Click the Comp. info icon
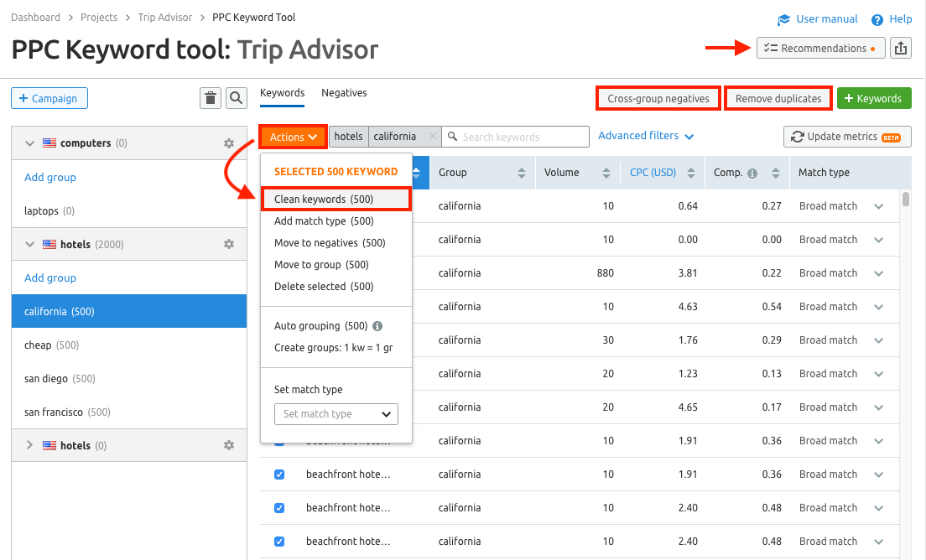 point(752,174)
